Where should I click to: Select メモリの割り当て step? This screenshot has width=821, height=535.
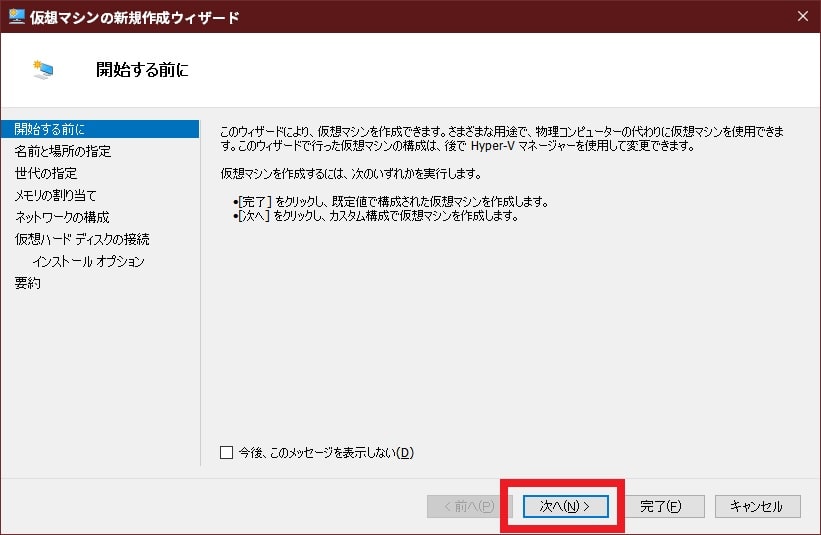click(x=56, y=195)
